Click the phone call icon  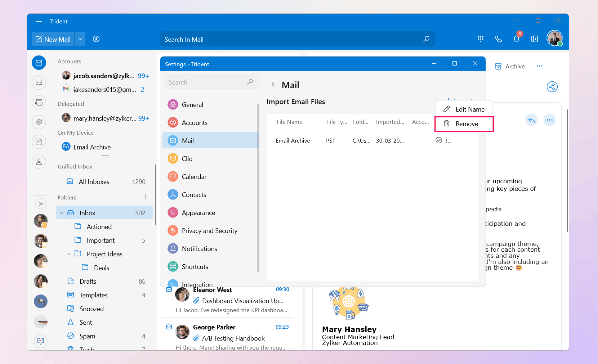click(x=499, y=39)
